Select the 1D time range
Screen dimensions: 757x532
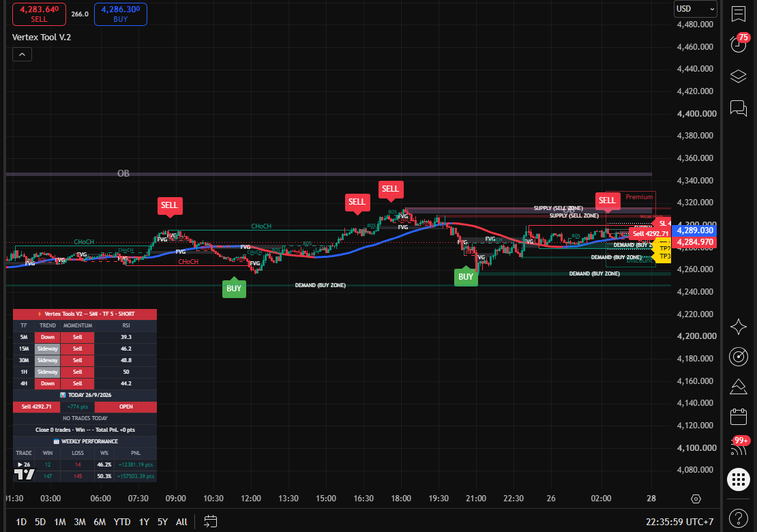coord(21,522)
